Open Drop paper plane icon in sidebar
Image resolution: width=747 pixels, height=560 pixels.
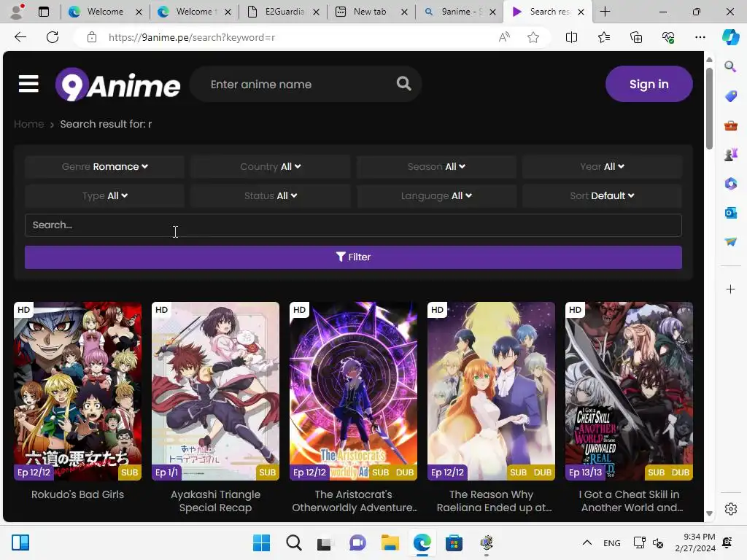point(730,242)
